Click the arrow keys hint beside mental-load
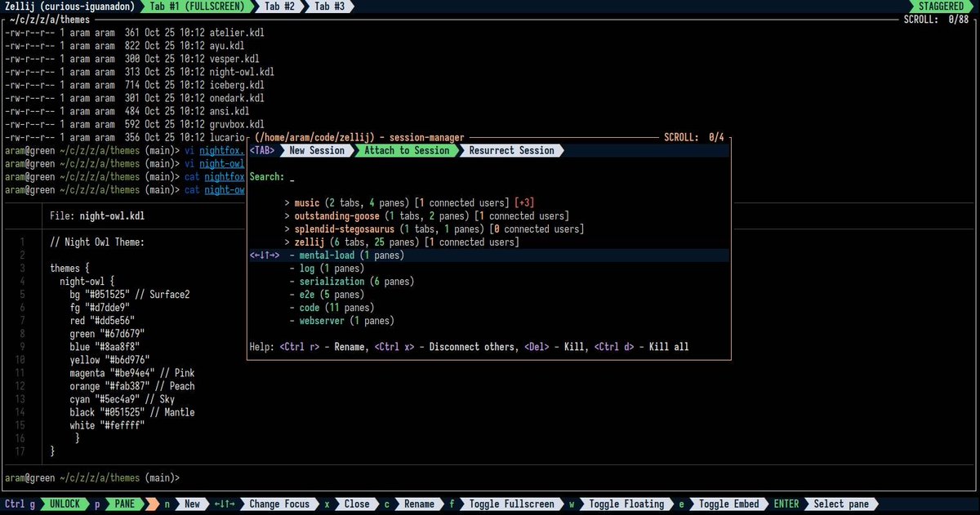This screenshot has height=515, width=980. click(x=265, y=255)
